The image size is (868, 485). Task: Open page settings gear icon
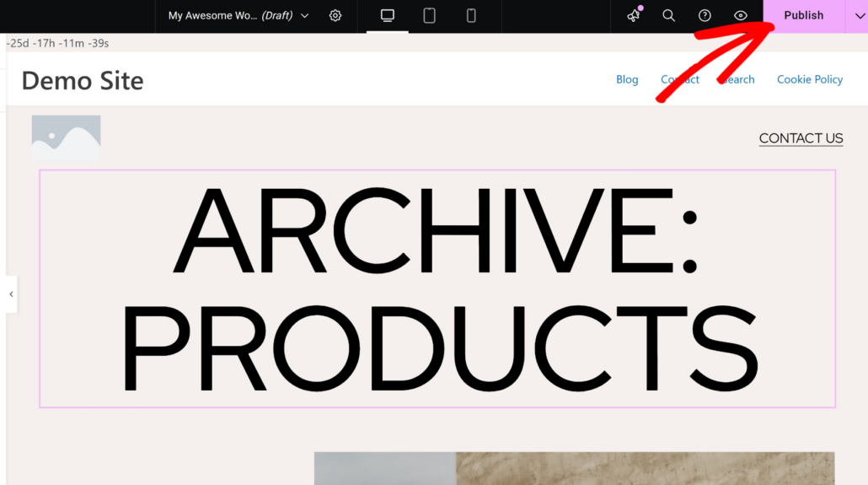pos(335,16)
